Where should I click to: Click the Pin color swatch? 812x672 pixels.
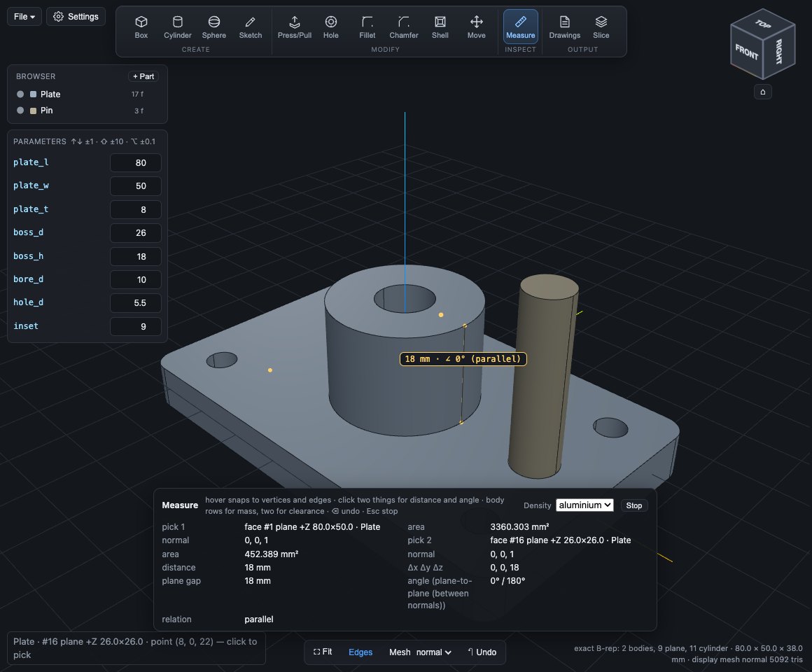(33, 111)
